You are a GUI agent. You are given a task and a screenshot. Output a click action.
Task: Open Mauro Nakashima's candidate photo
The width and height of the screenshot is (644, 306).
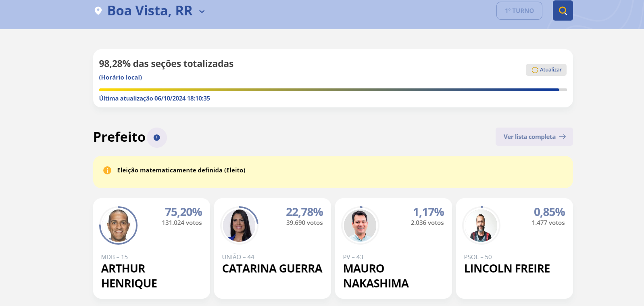[361, 225]
